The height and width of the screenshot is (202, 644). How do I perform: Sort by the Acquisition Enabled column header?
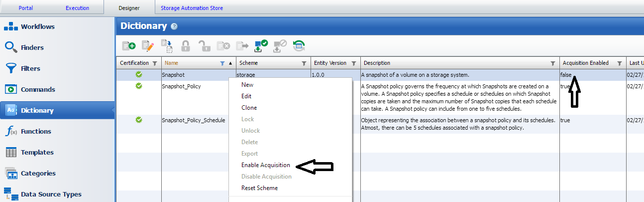click(x=585, y=63)
